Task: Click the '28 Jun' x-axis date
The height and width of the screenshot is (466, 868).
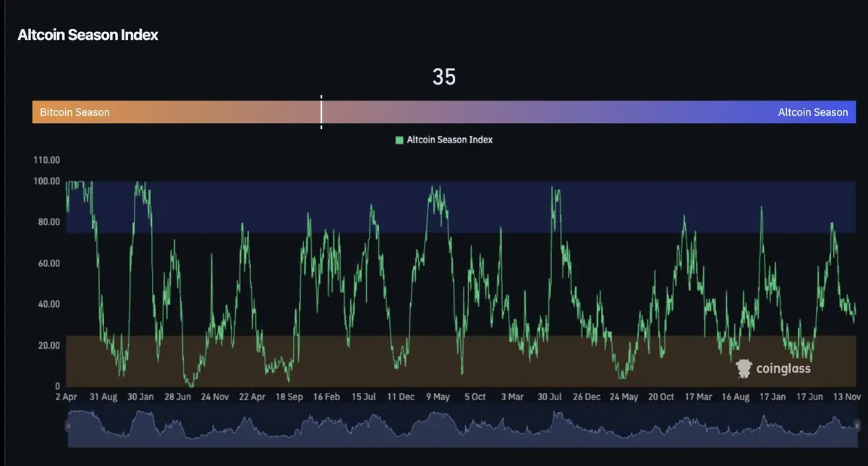Action: [178, 397]
